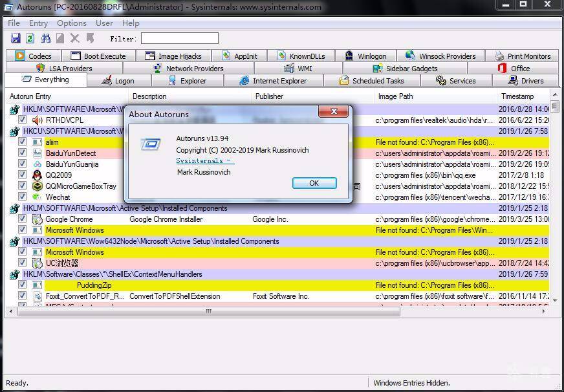The height and width of the screenshot is (392, 564).
Task: Click registry icon of HKLM Wow6432Node row
Action: click(x=14, y=241)
